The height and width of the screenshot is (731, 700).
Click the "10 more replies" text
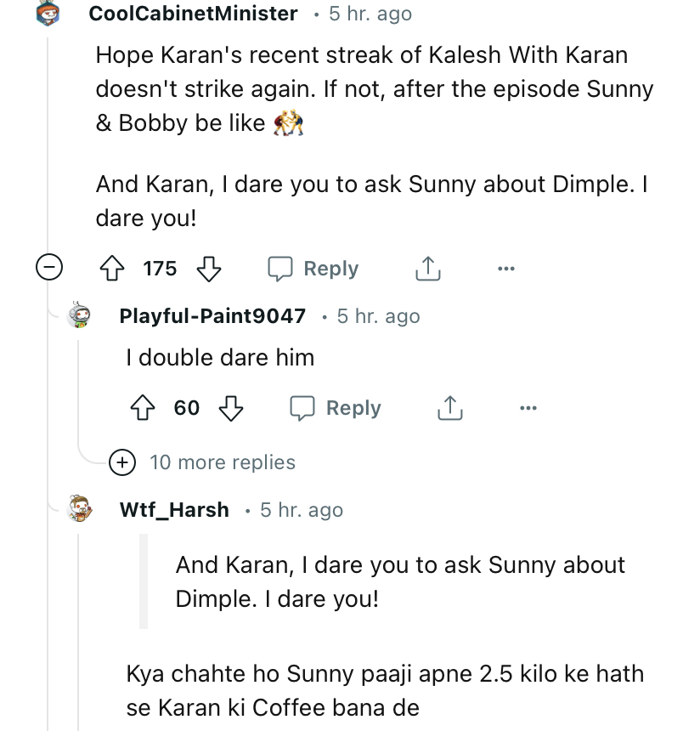point(223,462)
